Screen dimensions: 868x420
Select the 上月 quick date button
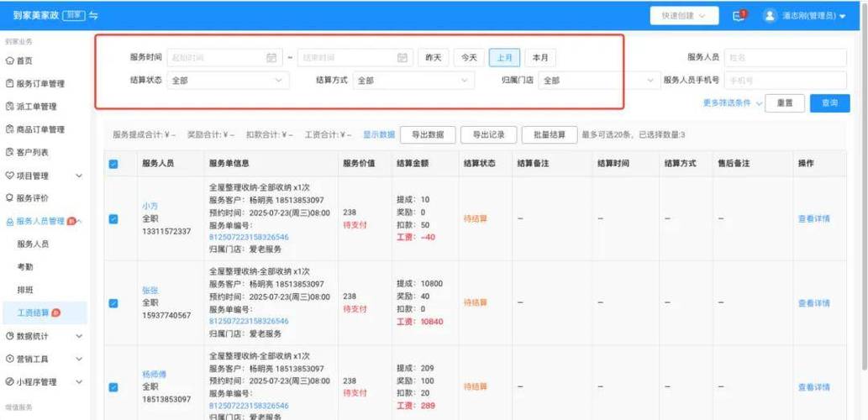[x=504, y=58]
